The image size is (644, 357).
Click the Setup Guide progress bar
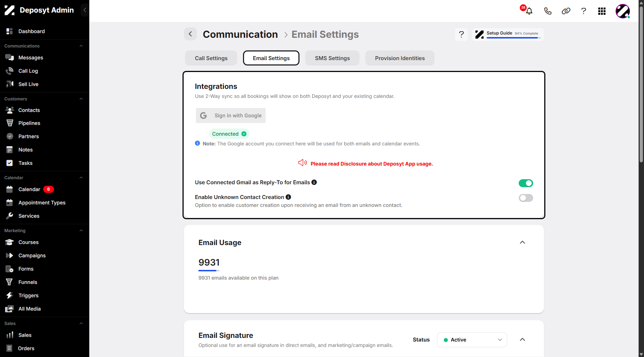514,38
